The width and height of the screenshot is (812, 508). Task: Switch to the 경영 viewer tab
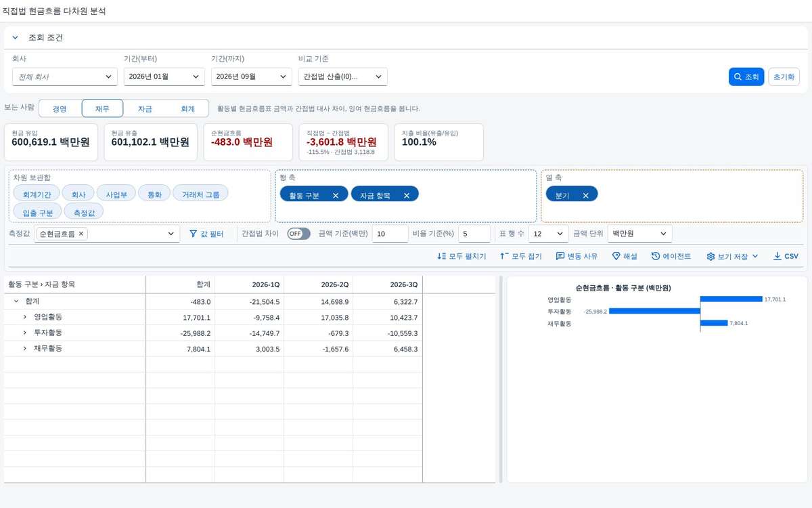(60, 108)
